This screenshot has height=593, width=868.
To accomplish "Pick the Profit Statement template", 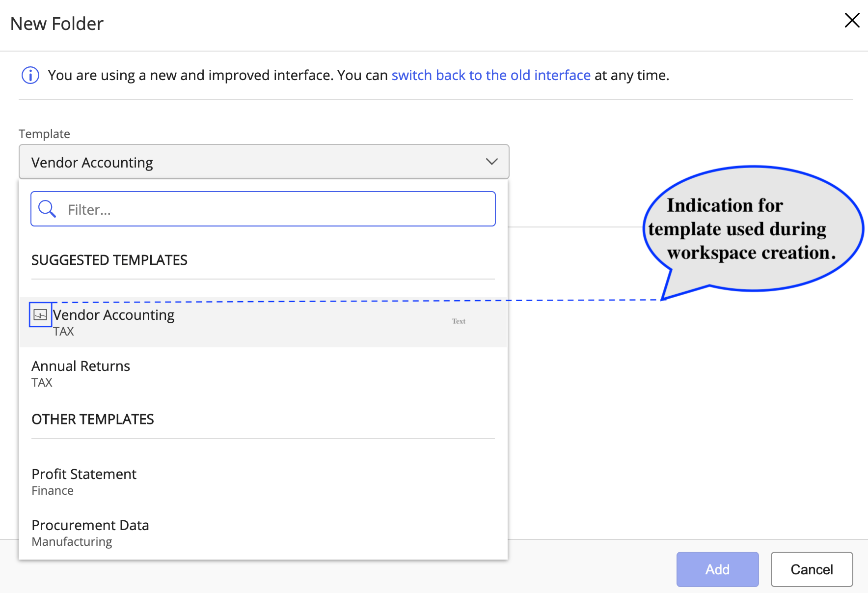I will [x=84, y=475].
